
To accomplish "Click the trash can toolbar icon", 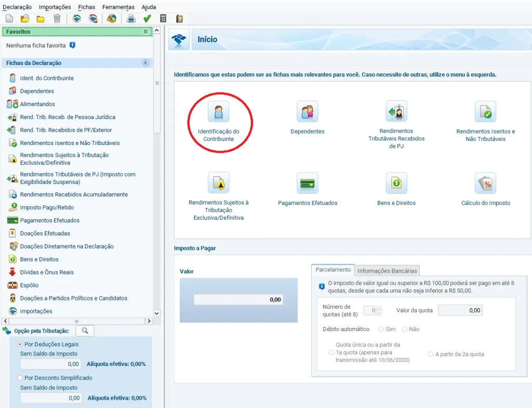I will pos(57,19).
